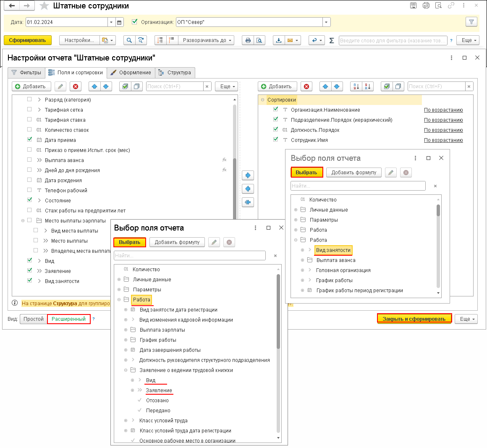The width and height of the screenshot is (487, 448).
Task: Click uncheck all icon in fields panel
Action: tap(137, 86)
